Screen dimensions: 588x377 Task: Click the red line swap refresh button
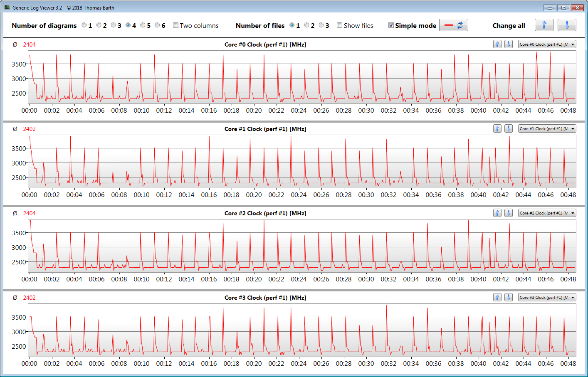pyautogui.click(x=453, y=25)
